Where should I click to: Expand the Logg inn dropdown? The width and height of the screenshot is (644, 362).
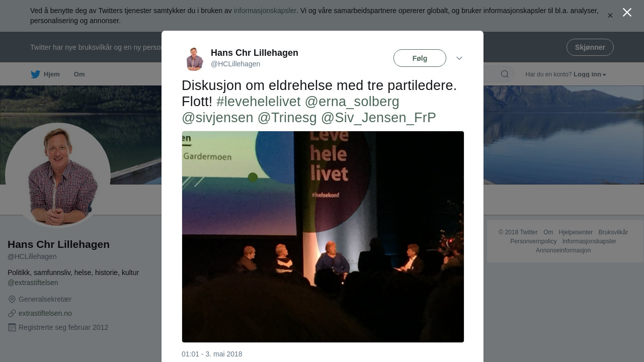click(590, 74)
